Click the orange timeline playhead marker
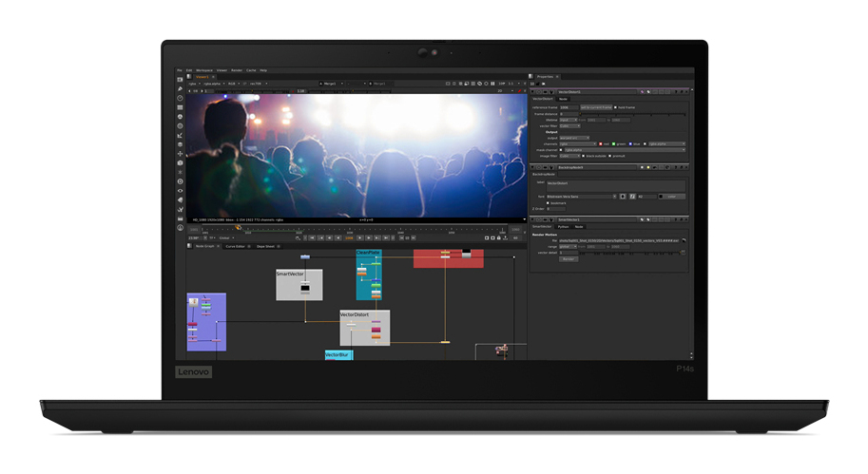Viewport: 868px width, 474px height. click(x=238, y=227)
